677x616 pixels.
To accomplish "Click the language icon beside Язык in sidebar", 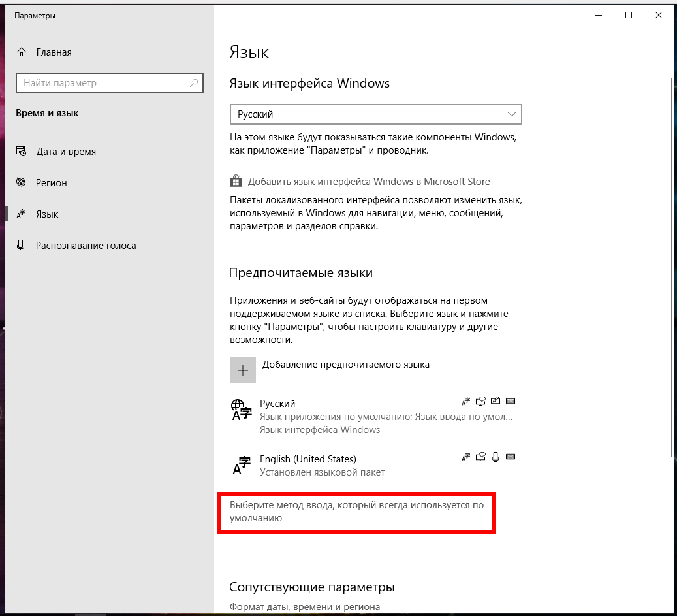I will (x=21, y=214).
